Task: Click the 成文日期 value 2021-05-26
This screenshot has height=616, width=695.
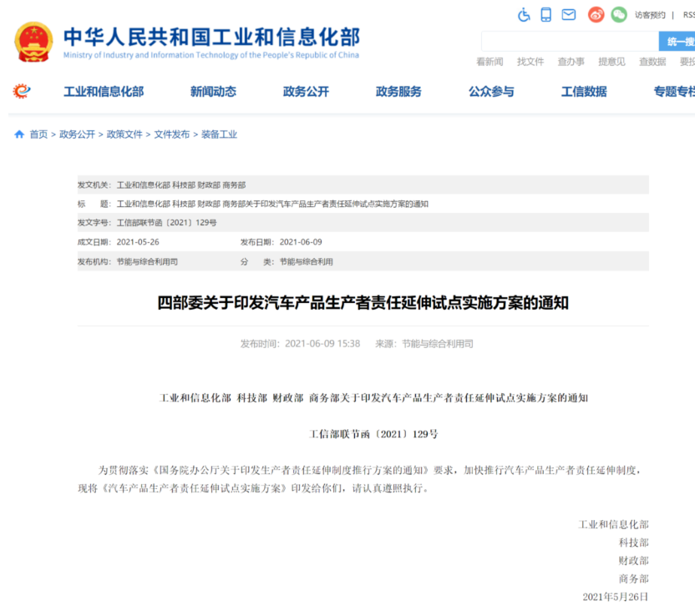Action: (x=138, y=242)
